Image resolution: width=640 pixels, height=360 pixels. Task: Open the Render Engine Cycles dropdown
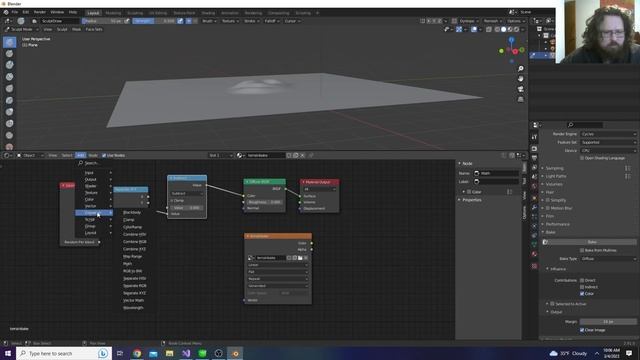[x=608, y=134]
